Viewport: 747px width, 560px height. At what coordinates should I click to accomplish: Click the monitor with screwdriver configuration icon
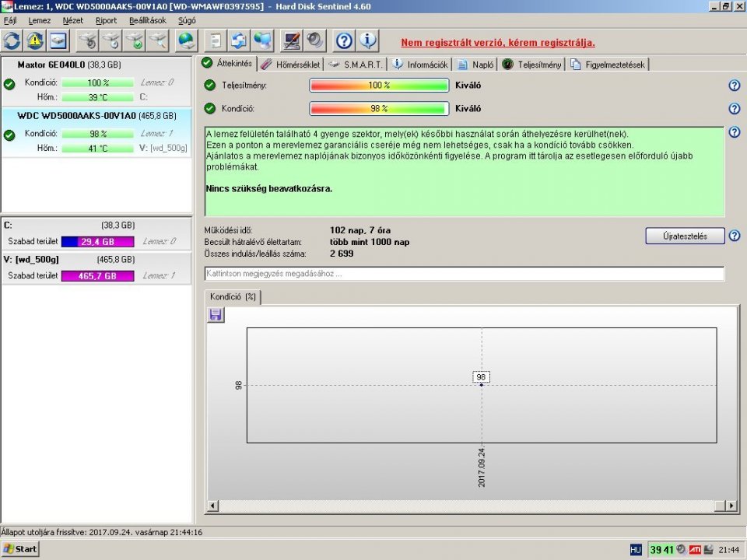point(291,41)
